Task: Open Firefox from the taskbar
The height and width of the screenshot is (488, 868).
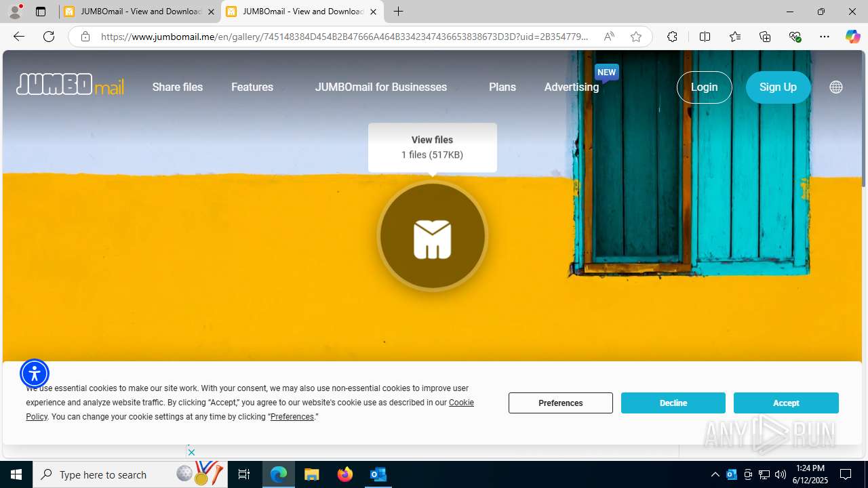Action: [345, 474]
